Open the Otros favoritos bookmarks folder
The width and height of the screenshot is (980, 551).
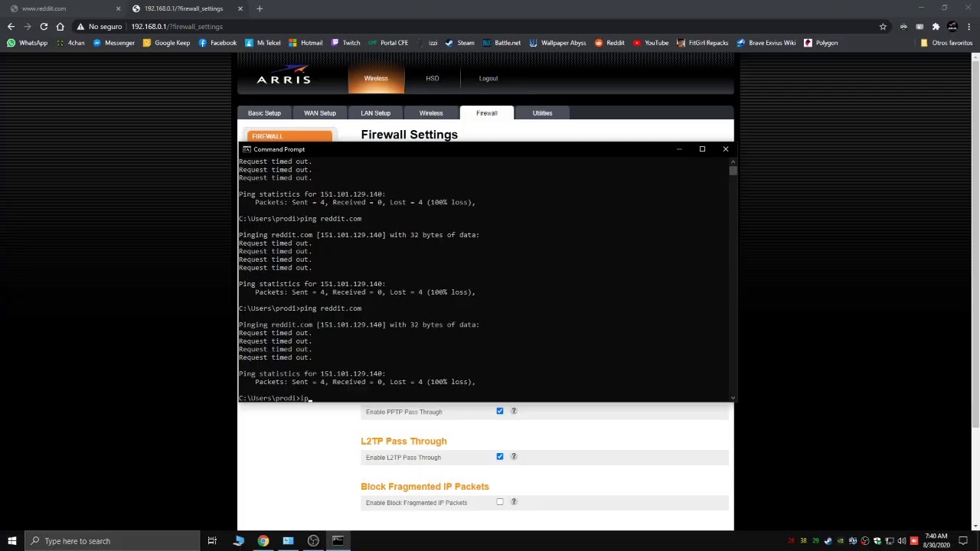click(946, 43)
